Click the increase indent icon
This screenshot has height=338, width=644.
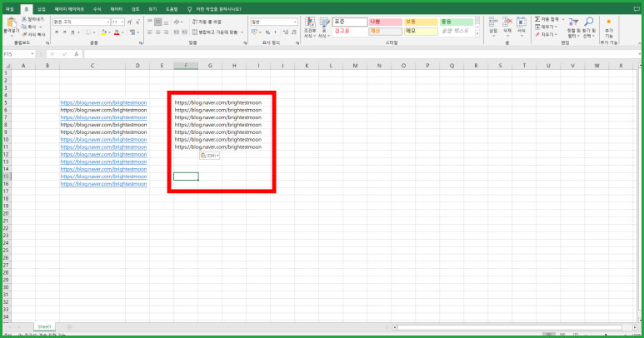pos(184,32)
